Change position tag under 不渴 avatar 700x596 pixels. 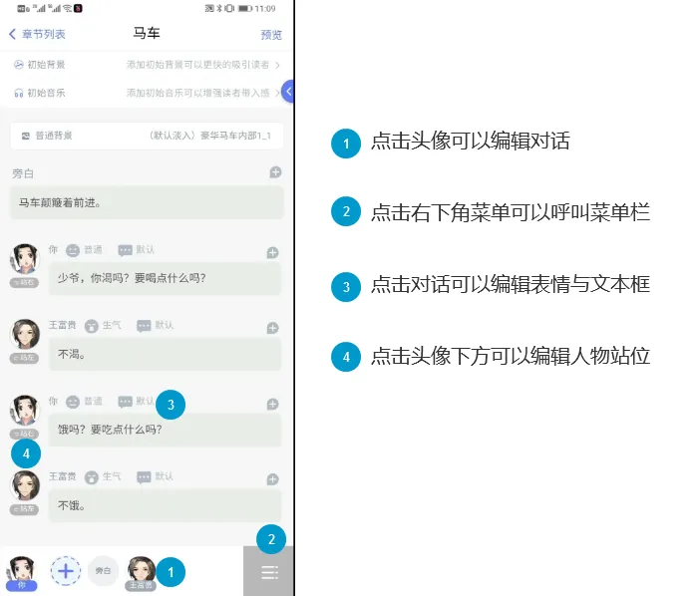pyautogui.click(x=25, y=358)
